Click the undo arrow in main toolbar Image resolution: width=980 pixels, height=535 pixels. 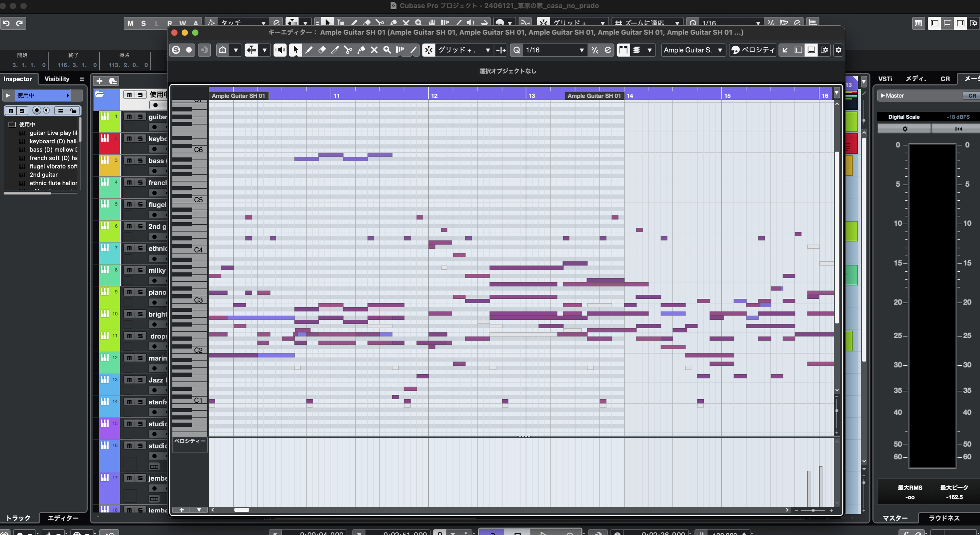click(6, 23)
